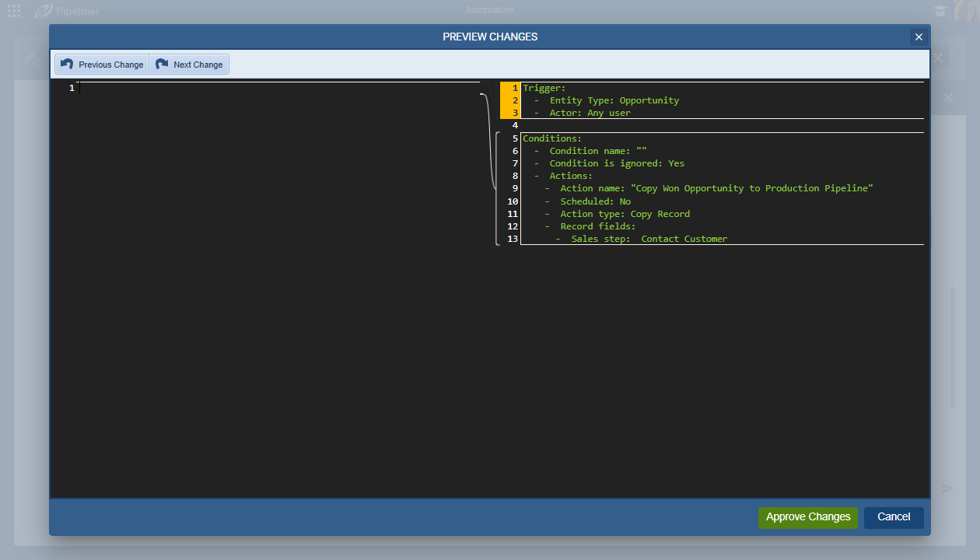Close the Preview Changes dialog

click(919, 37)
